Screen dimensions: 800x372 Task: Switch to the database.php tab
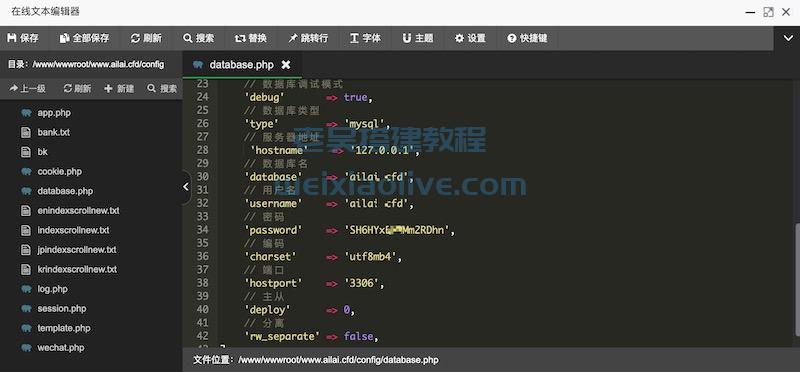(241, 65)
